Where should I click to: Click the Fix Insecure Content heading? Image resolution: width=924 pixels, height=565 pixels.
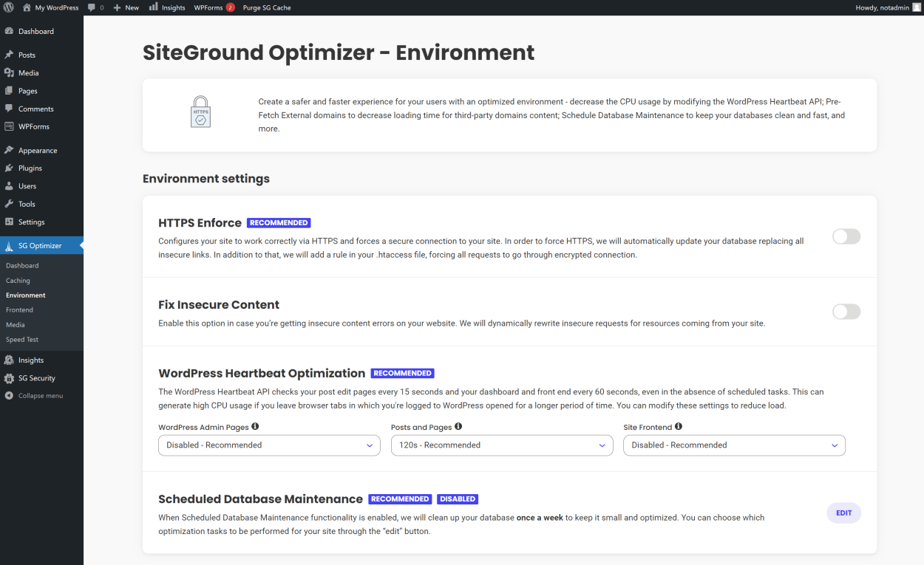(219, 304)
